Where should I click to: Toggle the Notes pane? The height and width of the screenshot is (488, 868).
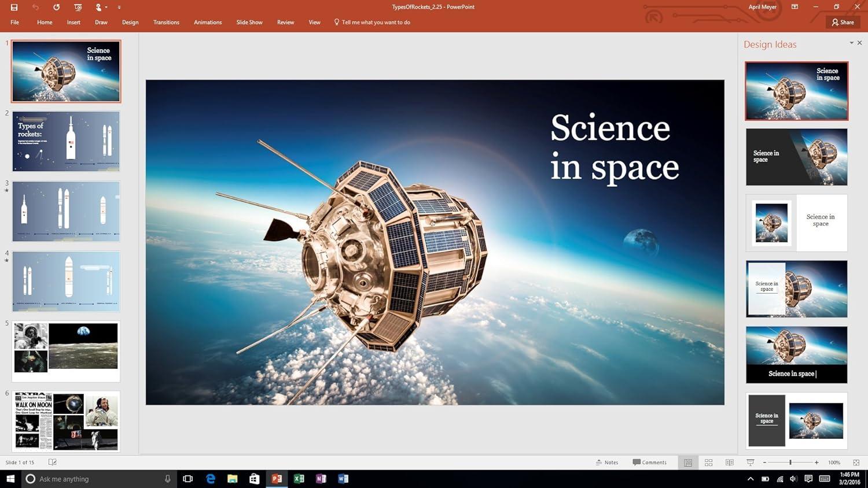(607, 463)
